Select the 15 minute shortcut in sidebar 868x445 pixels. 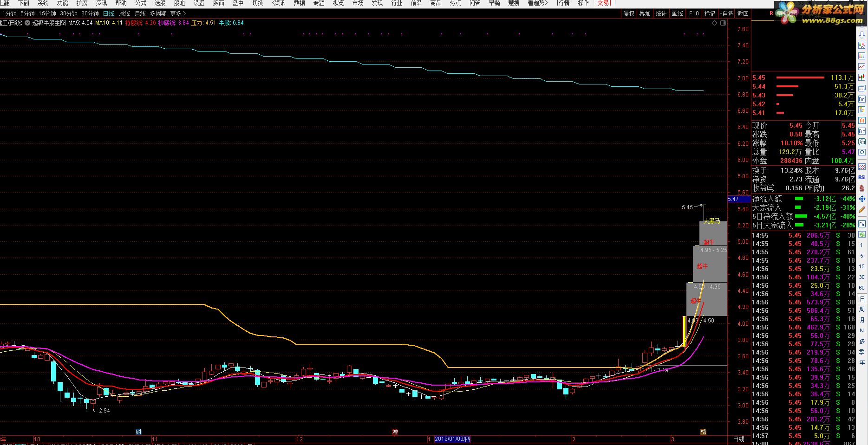point(862,266)
